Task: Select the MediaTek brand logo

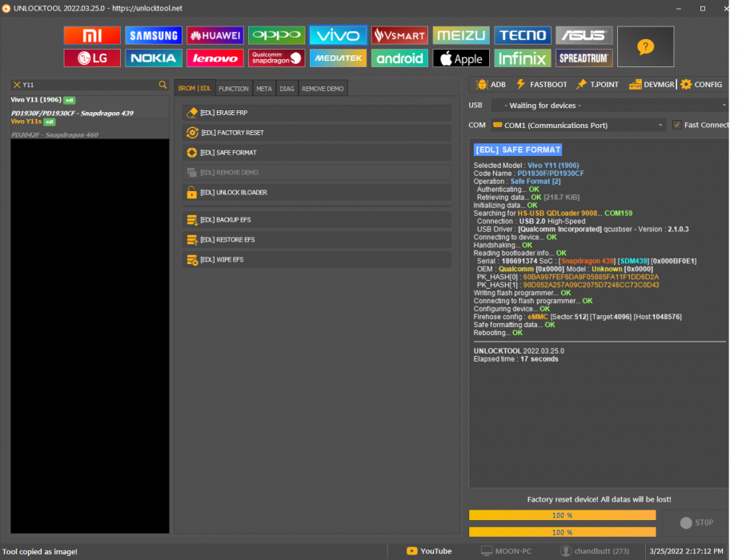Action: click(338, 58)
